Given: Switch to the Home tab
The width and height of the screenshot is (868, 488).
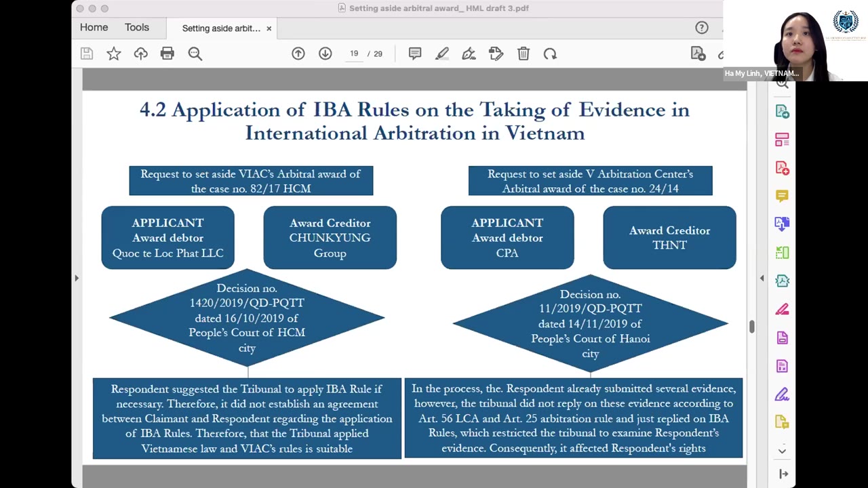Looking at the screenshot, I should pos(94,28).
